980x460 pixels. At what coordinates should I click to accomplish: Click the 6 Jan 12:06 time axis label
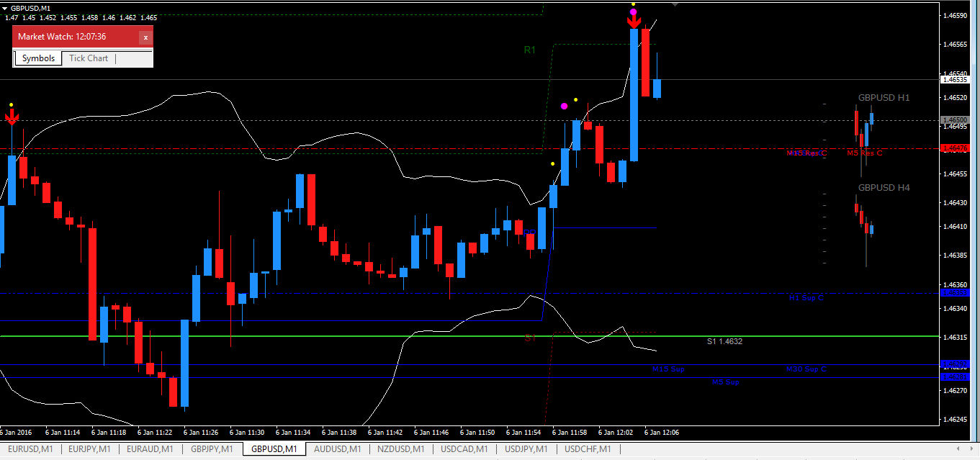coord(662,433)
